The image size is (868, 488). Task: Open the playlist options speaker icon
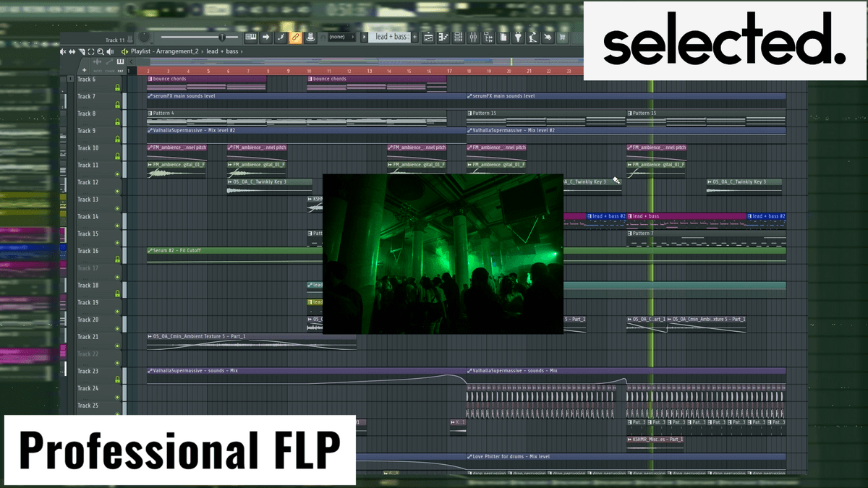point(110,51)
